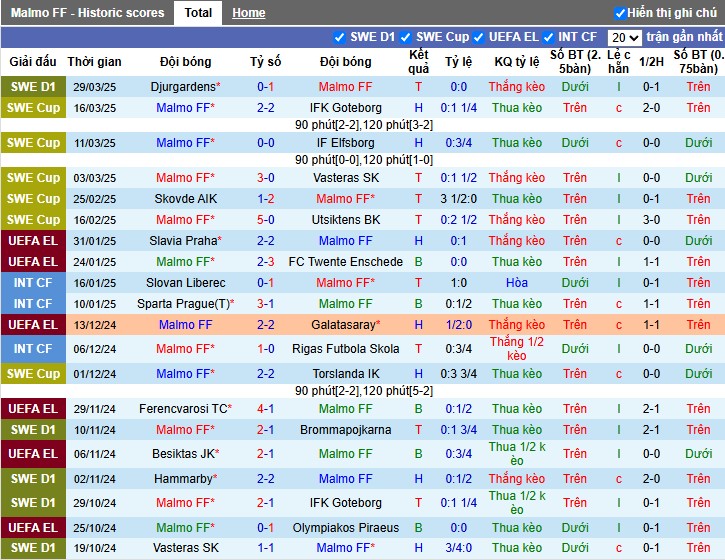Click the UEFA EL label dated 13/12/24
Viewport: 725px width, 560px height.
(33, 325)
